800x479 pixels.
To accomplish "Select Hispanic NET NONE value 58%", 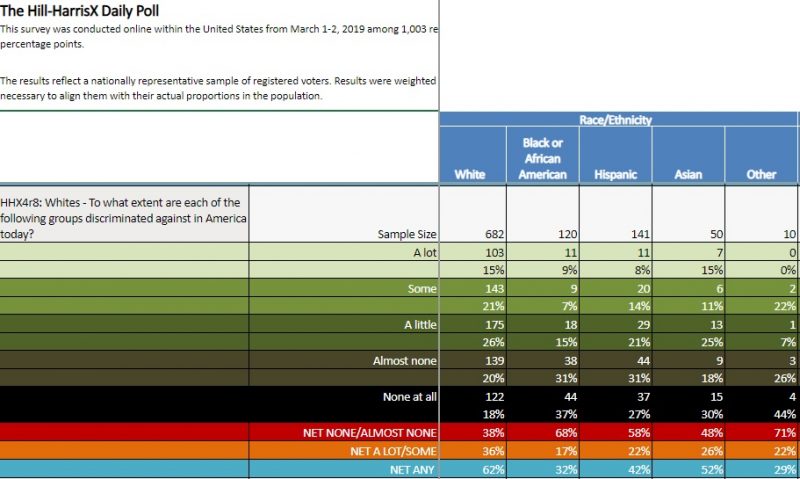I will 639,433.
